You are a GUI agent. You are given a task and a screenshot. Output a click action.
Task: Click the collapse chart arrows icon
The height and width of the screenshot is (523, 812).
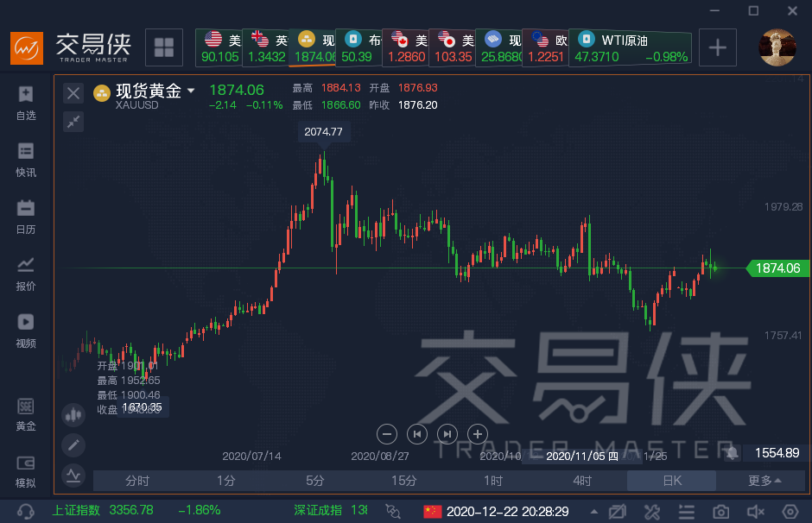(x=73, y=122)
